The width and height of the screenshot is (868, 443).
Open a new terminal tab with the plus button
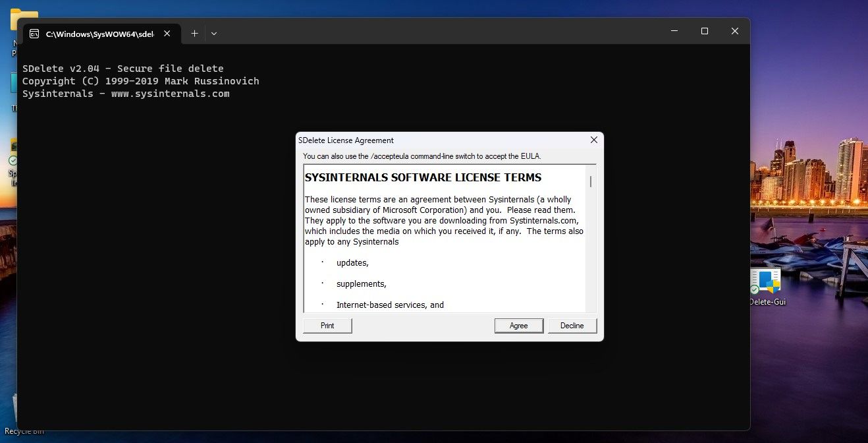[194, 34]
